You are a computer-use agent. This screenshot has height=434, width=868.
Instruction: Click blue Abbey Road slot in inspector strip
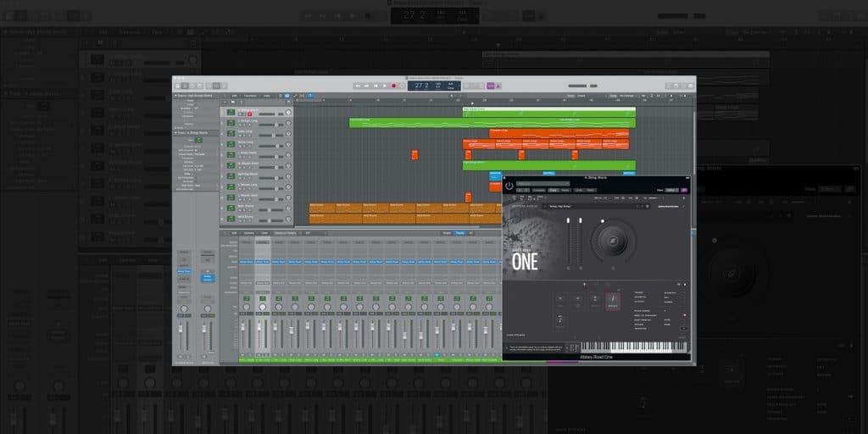(x=184, y=271)
